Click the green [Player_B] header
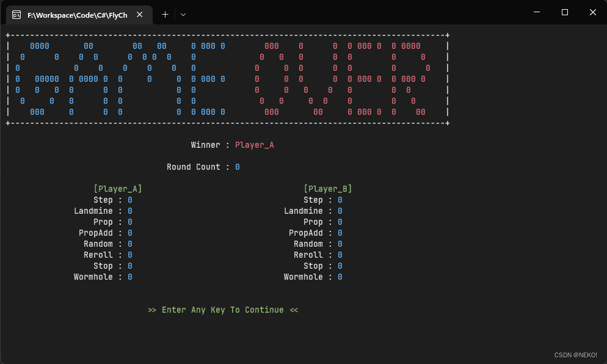This screenshot has height=364, width=607. pyautogui.click(x=328, y=189)
